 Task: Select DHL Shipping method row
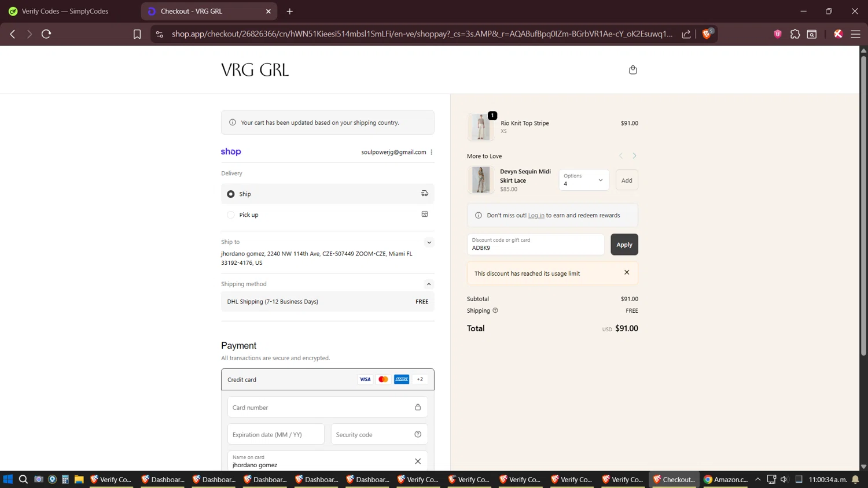tap(328, 301)
